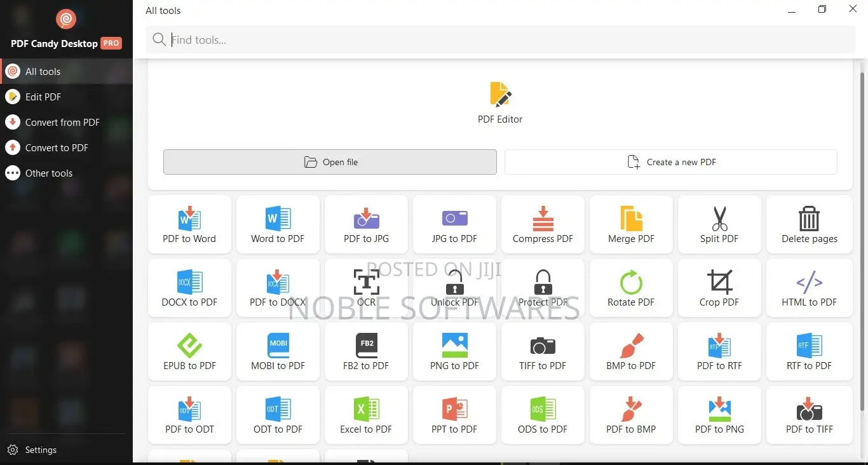This screenshot has width=868, height=465.
Task: Open Convert from PDF sidebar section
Action: click(66, 122)
